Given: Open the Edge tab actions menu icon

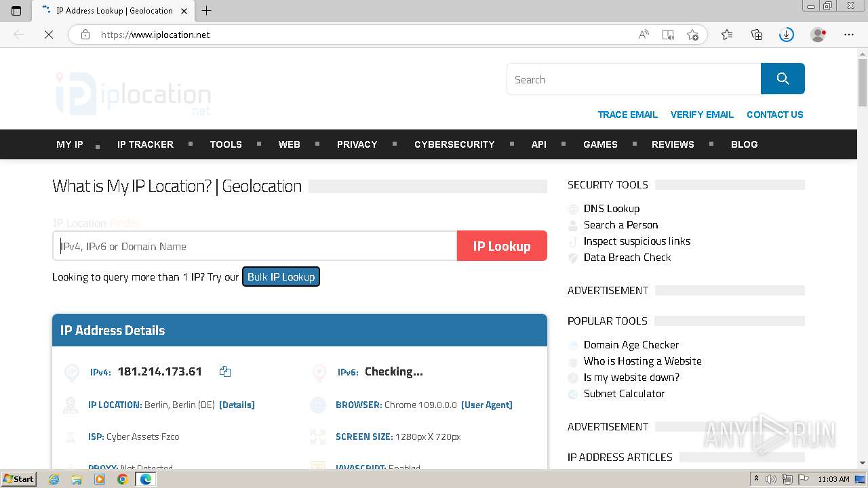Looking at the screenshot, I should click(x=16, y=11).
